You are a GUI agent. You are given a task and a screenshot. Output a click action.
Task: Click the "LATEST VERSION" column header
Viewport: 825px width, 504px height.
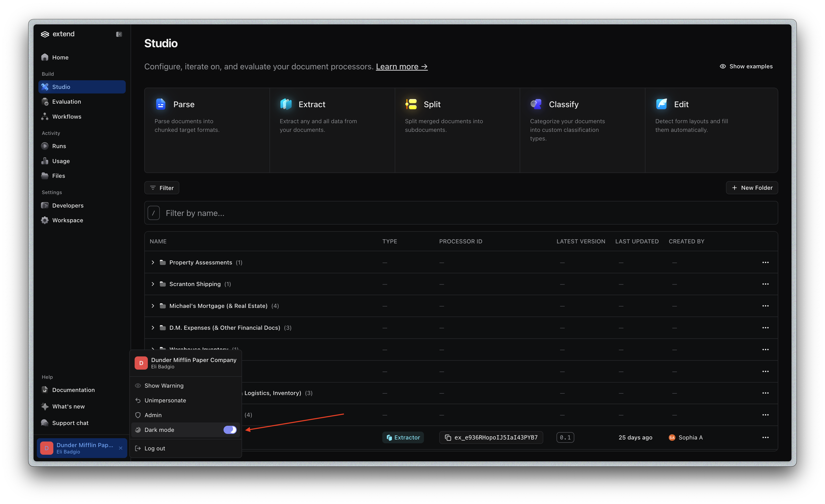click(x=581, y=241)
